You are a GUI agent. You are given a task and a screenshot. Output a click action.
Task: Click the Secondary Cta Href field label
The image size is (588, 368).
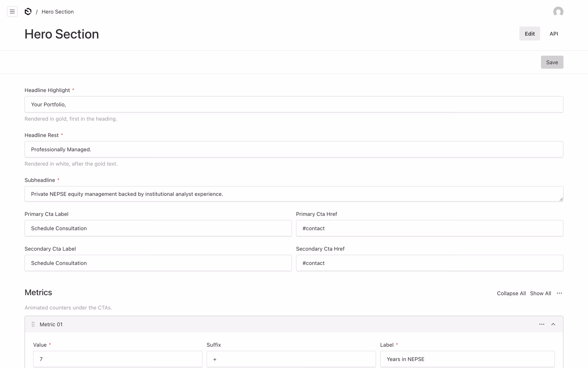click(x=320, y=249)
